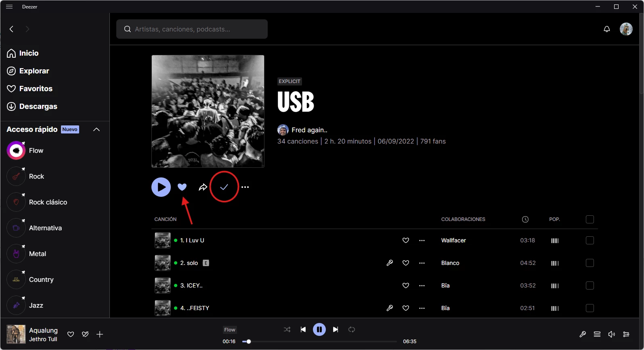Pause the current playback

pyautogui.click(x=319, y=329)
